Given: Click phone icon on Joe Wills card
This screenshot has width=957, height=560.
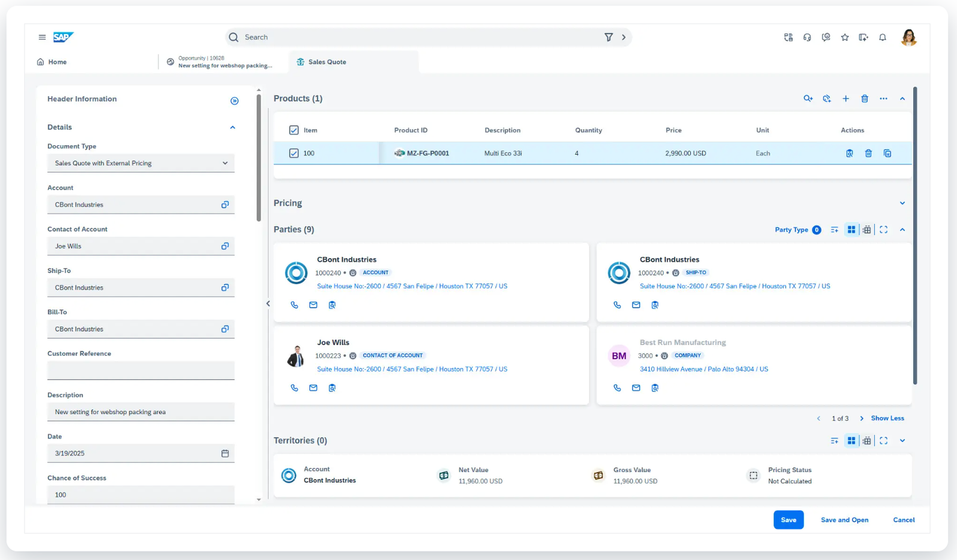Looking at the screenshot, I should click(x=294, y=388).
